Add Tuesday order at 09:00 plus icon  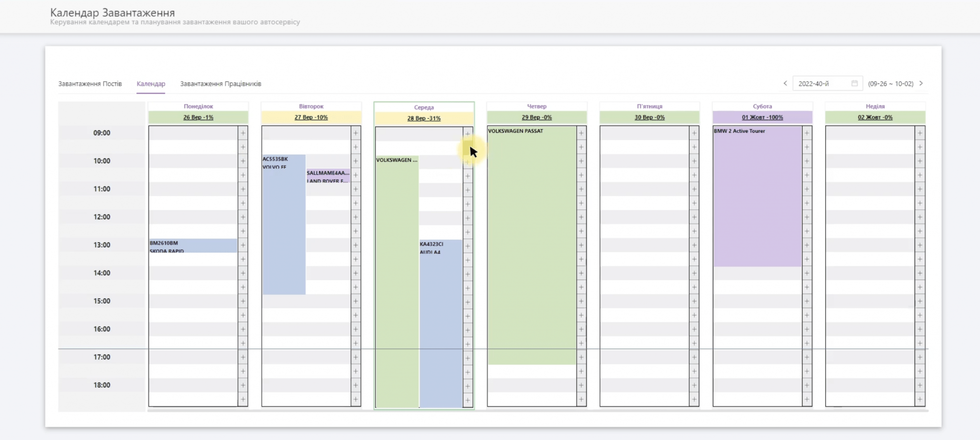coord(356,133)
